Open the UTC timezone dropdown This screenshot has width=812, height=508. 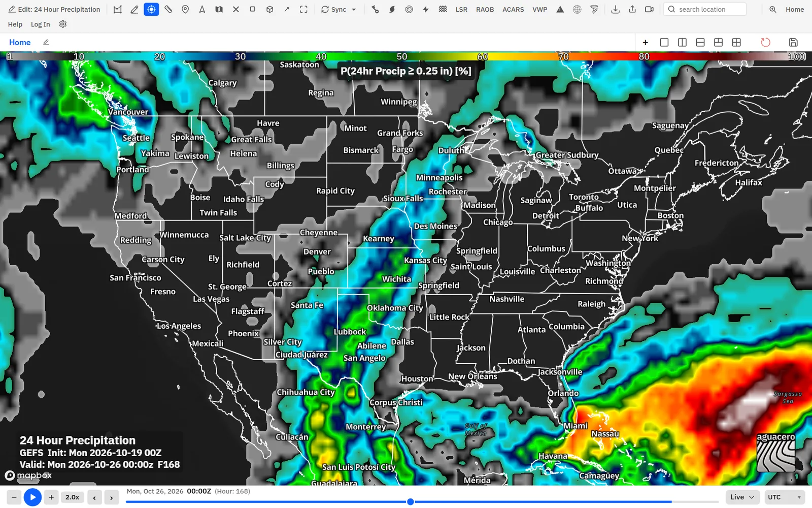pos(785,497)
